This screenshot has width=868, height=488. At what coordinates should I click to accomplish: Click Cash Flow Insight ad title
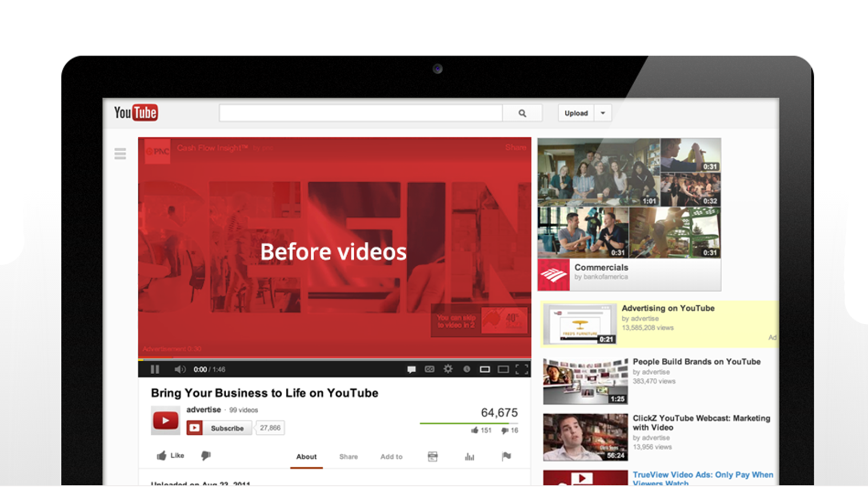[x=213, y=147]
